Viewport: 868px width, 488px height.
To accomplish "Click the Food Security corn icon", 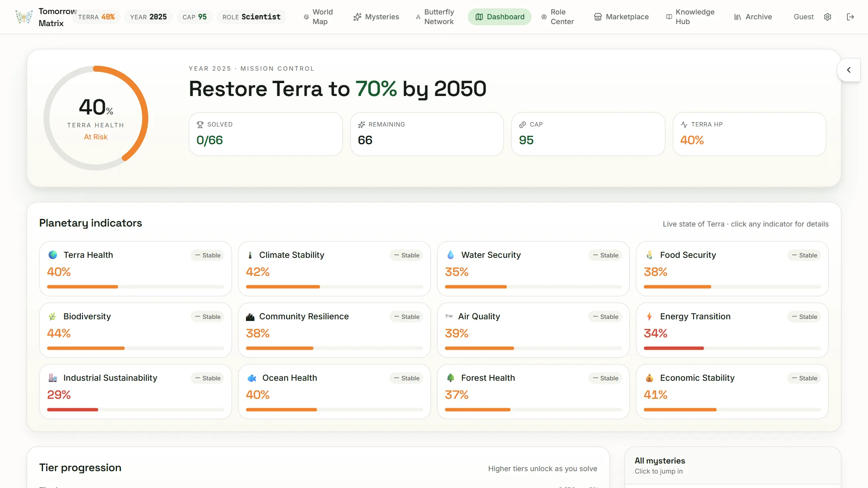I will [649, 255].
